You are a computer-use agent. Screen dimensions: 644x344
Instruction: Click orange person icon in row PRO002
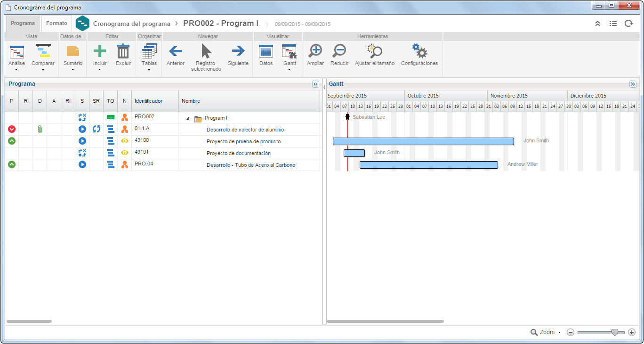[x=125, y=118]
